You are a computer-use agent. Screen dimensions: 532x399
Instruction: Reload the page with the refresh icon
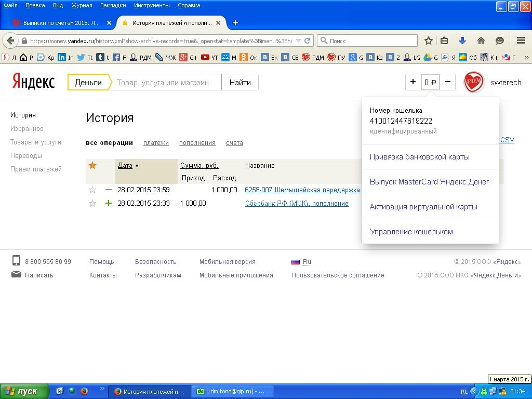[308, 41]
